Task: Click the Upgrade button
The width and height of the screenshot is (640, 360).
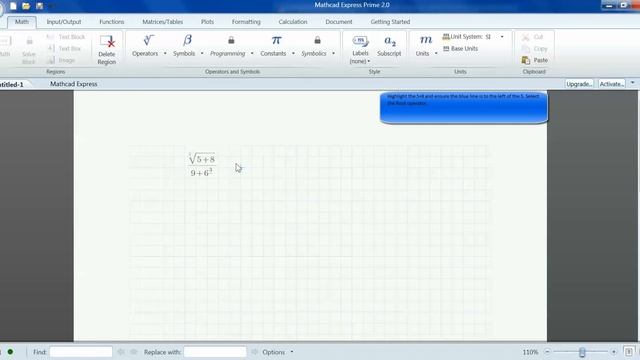Action: coord(579,84)
